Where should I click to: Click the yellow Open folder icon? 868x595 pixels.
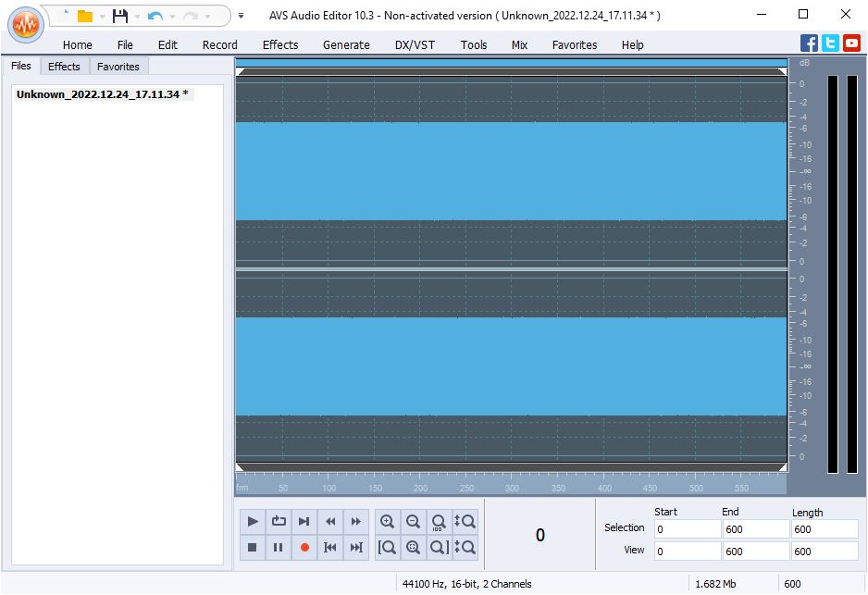[85, 16]
